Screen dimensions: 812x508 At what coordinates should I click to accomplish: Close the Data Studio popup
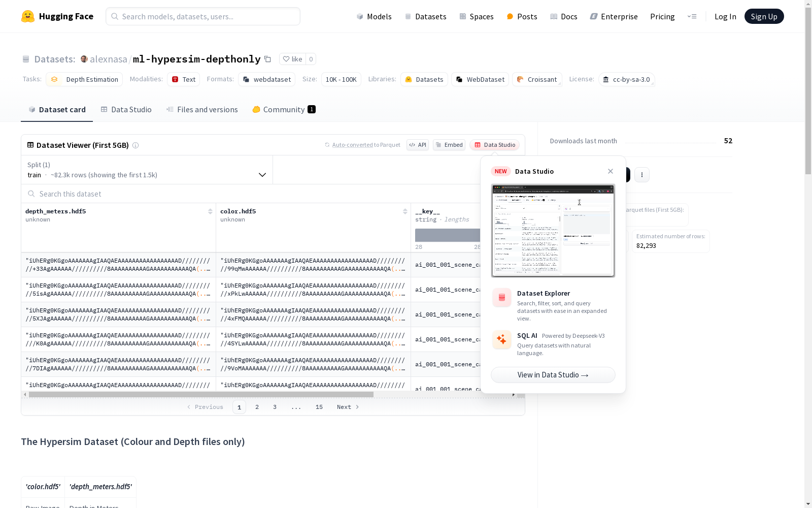[611, 171]
